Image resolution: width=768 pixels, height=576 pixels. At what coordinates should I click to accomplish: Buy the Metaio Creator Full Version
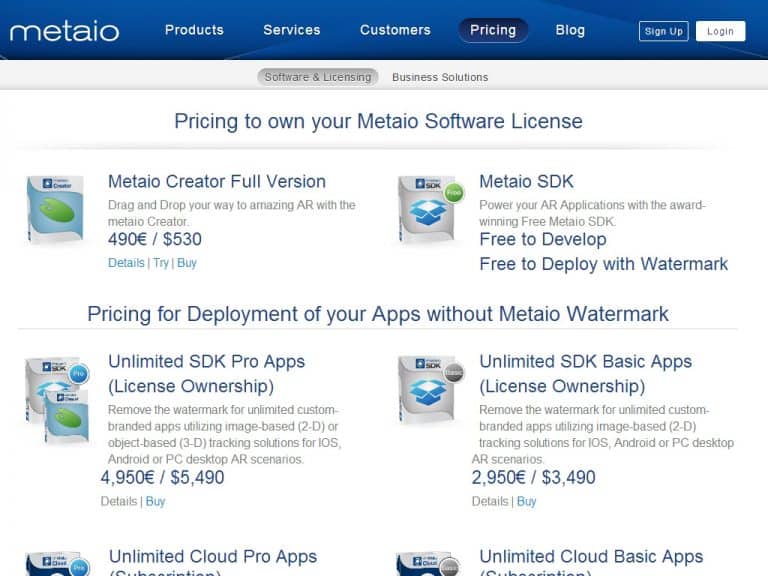point(187,263)
